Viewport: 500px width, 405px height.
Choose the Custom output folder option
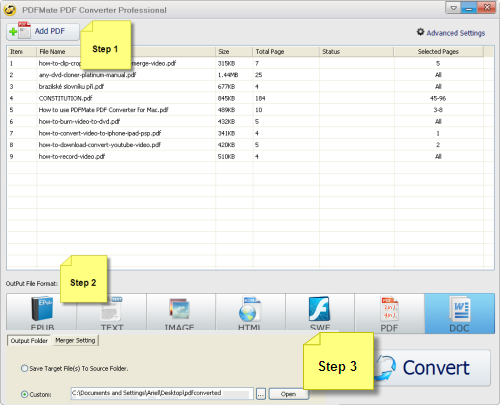(x=36, y=394)
